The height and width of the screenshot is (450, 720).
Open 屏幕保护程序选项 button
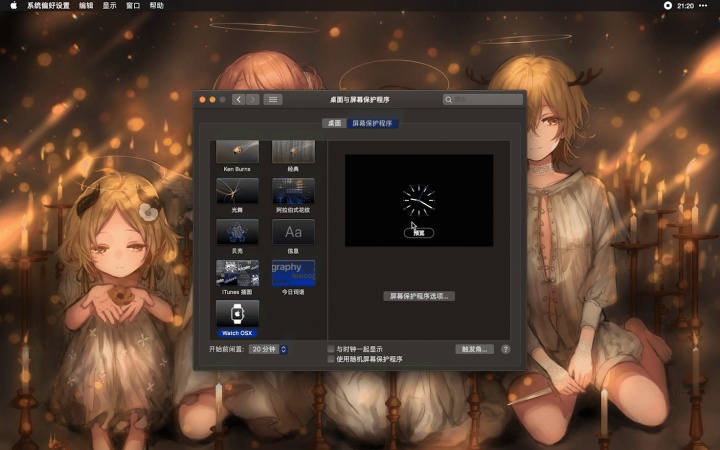(419, 296)
